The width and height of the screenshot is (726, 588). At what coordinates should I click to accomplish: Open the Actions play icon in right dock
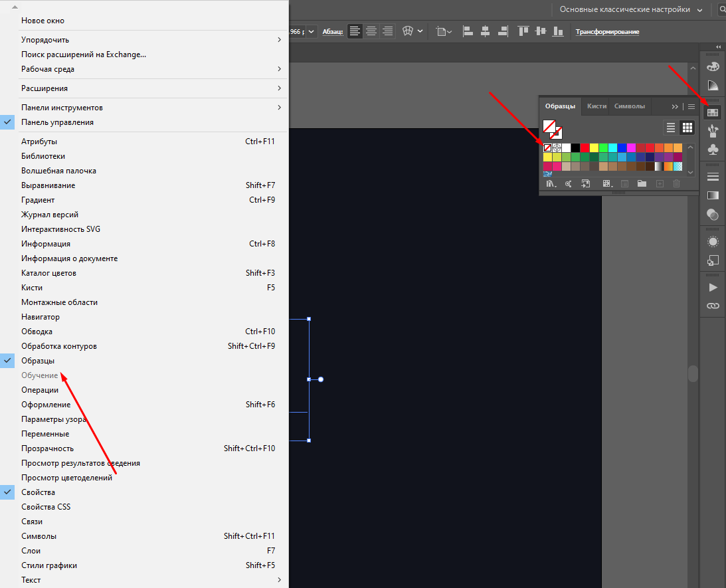point(713,288)
